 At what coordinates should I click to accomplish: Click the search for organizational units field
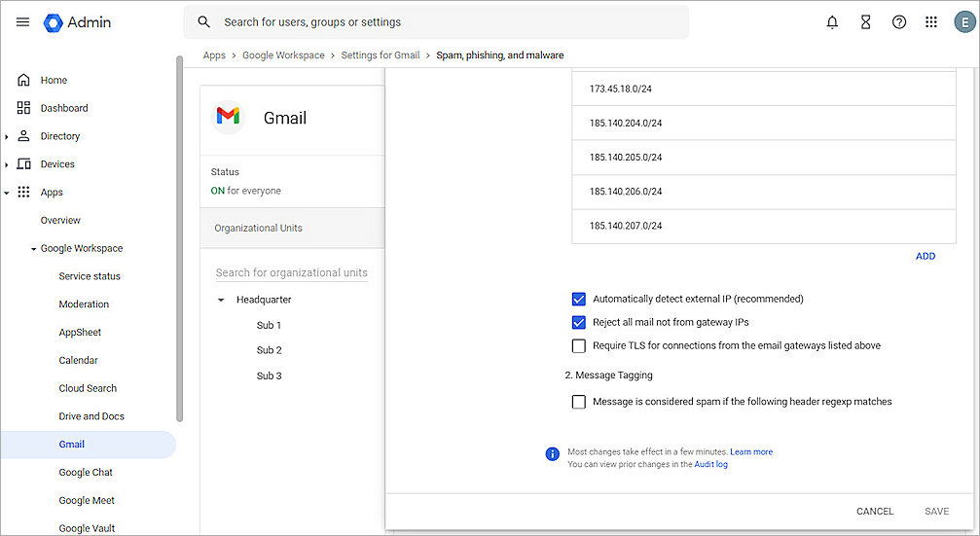pyautogui.click(x=292, y=273)
